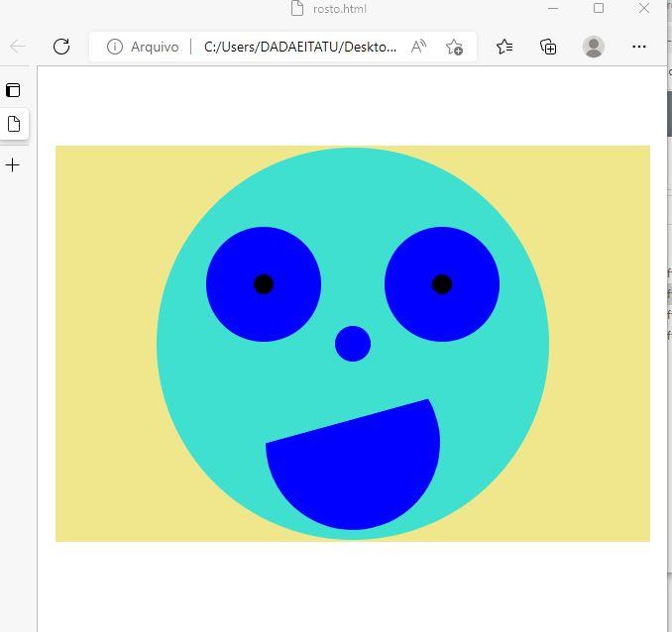This screenshot has width=672, height=632.
Task: Click the Arquivo label in address bar
Action: [x=155, y=47]
